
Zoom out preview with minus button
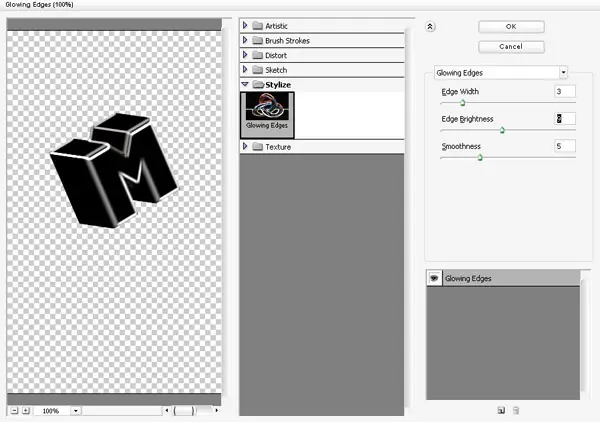click(x=15, y=411)
